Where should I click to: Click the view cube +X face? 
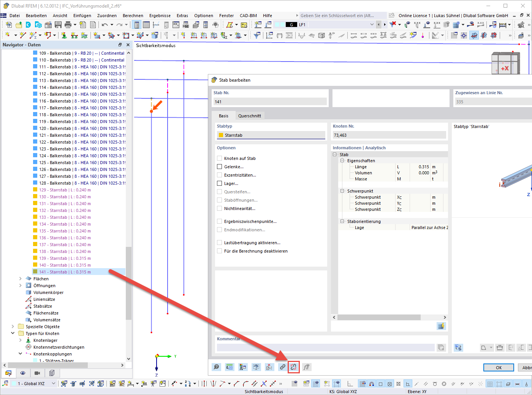click(505, 68)
